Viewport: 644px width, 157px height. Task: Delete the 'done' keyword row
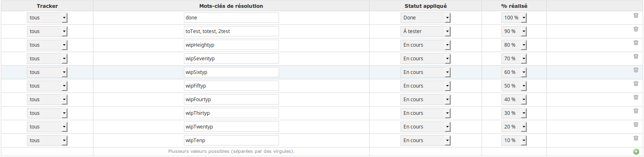coord(636,15)
